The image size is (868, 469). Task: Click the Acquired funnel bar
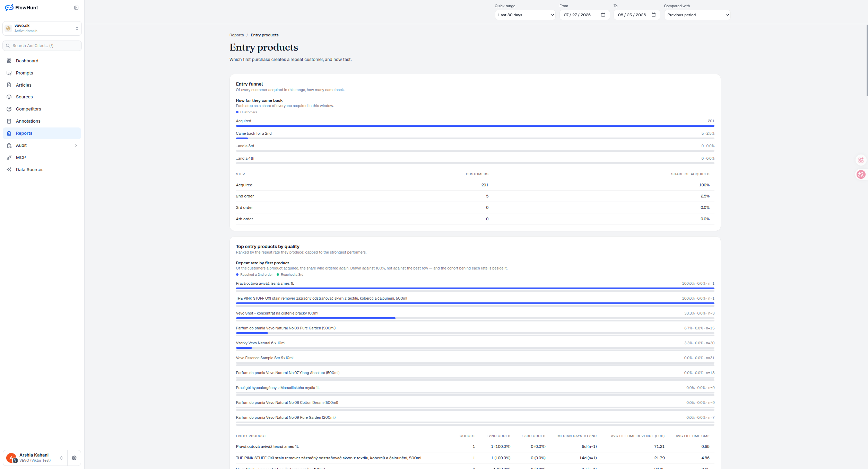tap(475, 126)
